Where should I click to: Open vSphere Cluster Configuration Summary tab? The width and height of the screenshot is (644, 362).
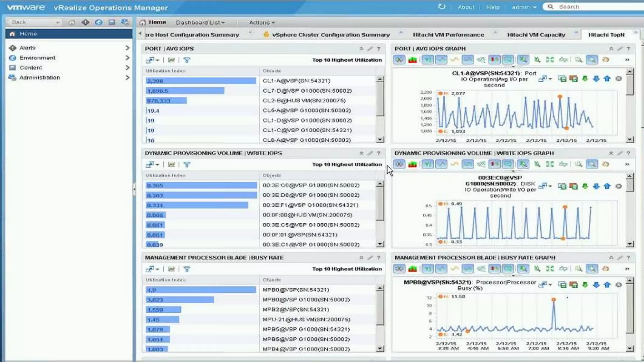(331, 35)
